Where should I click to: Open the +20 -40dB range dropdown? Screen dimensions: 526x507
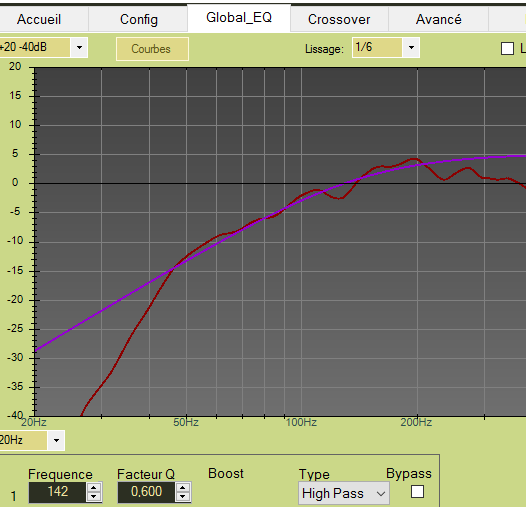(x=79, y=48)
